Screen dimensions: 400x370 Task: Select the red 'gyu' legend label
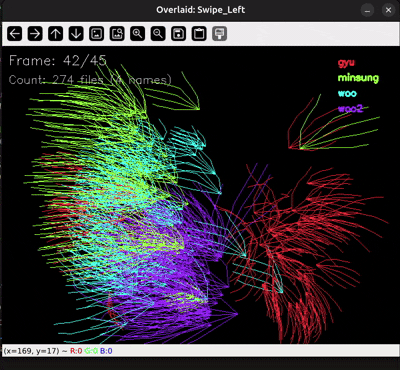click(346, 63)
